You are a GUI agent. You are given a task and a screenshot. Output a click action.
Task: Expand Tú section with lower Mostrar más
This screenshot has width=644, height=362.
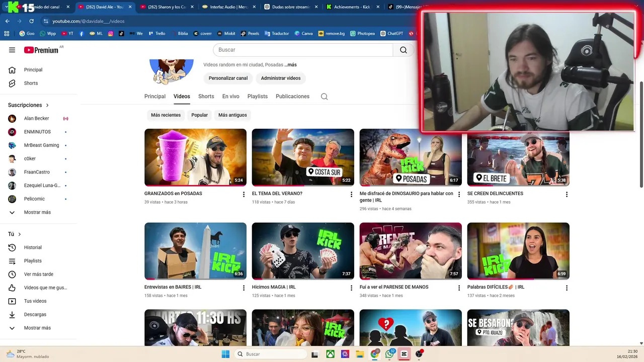point(38,328)
